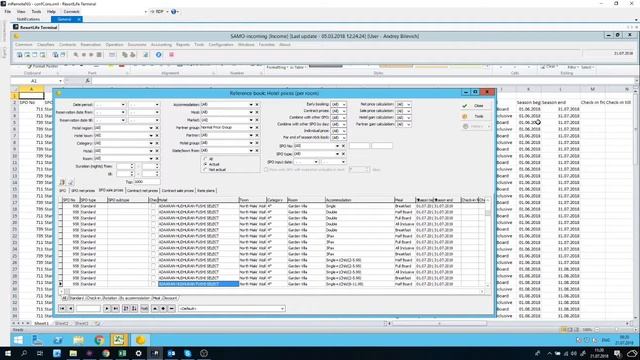Open the Default layout dropdown at bottom
640x360 pixels.
(x=282, y=309)
